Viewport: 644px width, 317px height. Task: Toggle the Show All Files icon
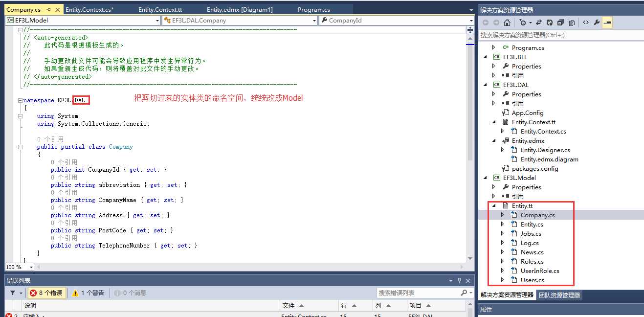[571, 23]
